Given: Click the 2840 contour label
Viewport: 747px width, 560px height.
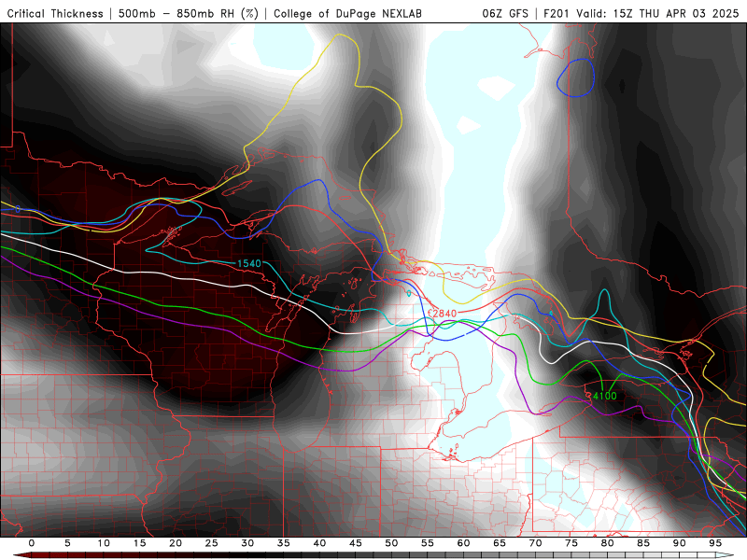Looking at the screenshot, I should (444, 314).
